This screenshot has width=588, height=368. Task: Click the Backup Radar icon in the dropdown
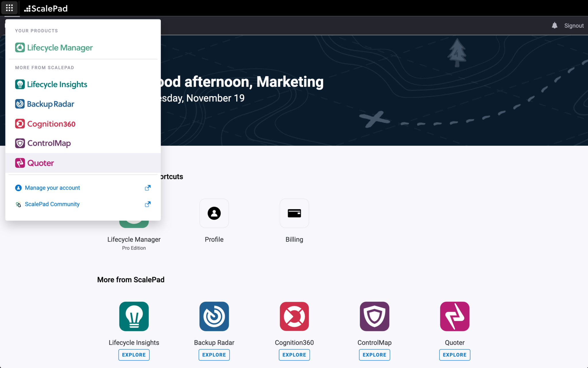20,104
